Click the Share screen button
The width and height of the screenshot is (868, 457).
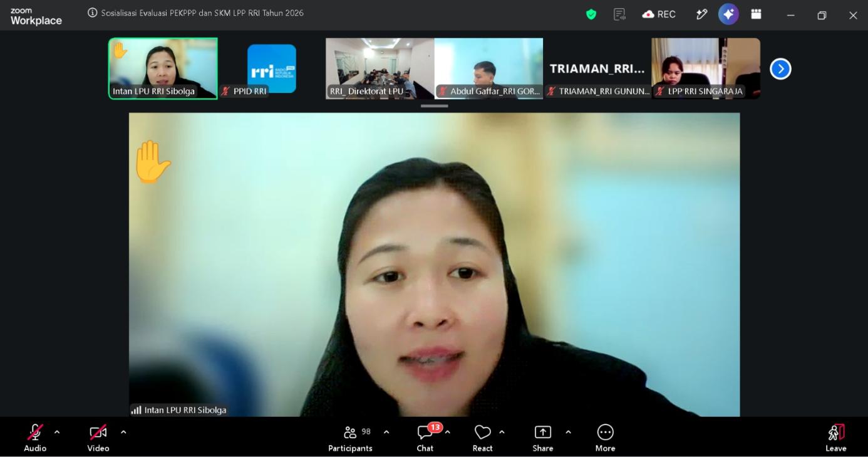(542, 437)
